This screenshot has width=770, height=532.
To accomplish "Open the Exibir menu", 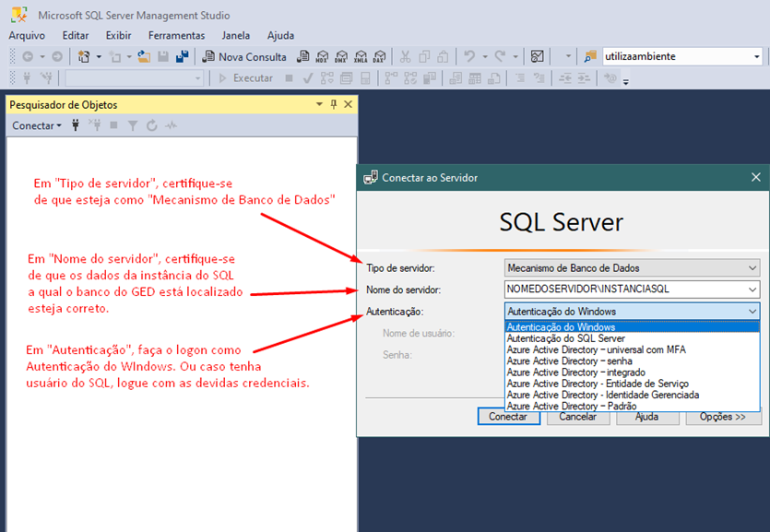I will (118, 35).
